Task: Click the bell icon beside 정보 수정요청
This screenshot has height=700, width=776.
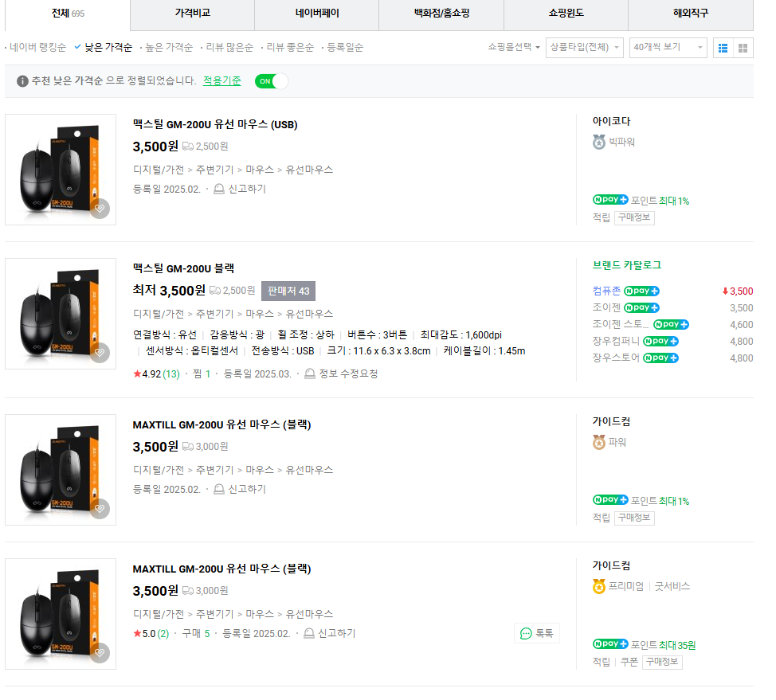Action: 310,374
